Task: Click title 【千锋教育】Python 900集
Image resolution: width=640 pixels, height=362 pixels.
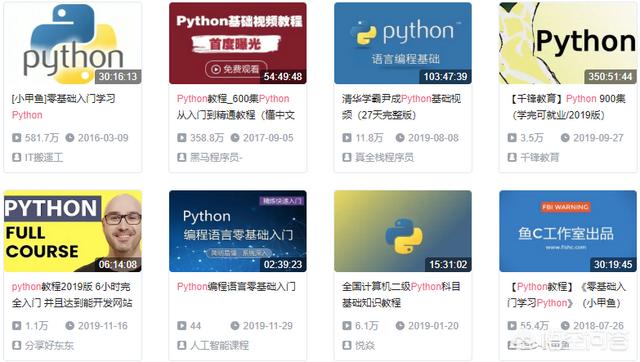Action: pyautogui.click(x=567, y=107)
